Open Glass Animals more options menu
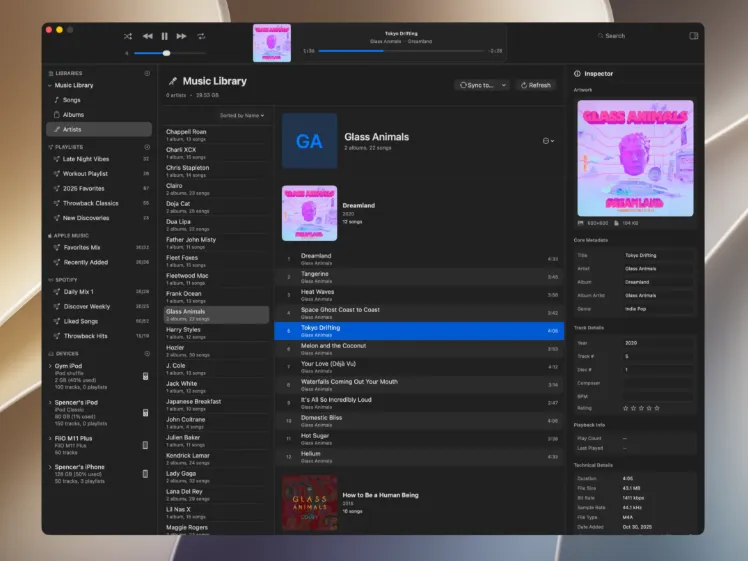The width and height of the screenshot is (748, 561). tap(548, 141)
